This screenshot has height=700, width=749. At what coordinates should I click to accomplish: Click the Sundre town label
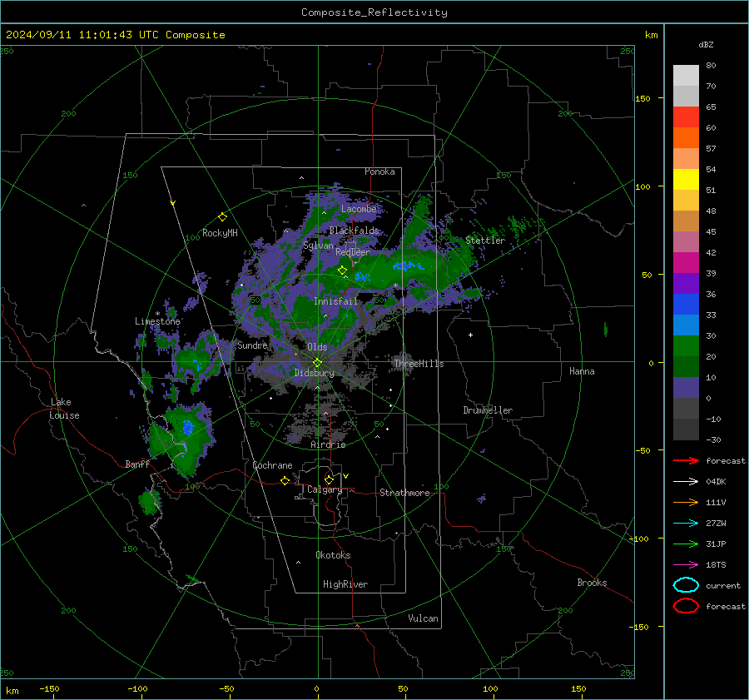[252, 345]
